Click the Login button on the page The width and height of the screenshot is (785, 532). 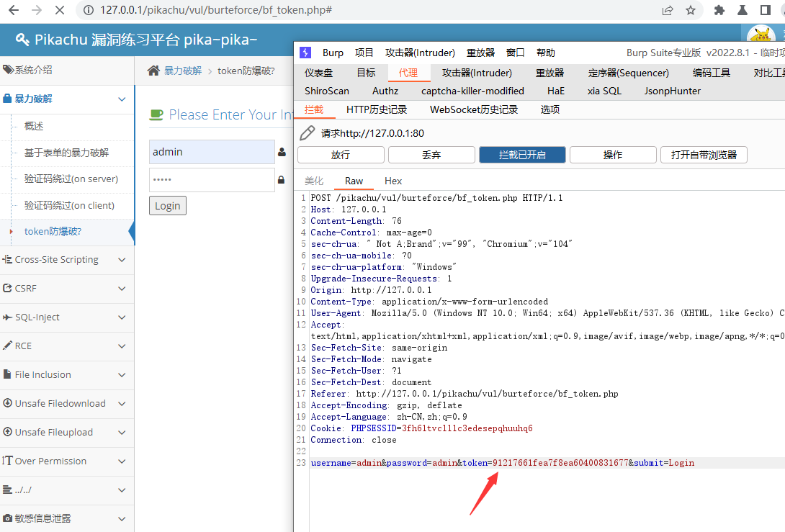[168, 206]
